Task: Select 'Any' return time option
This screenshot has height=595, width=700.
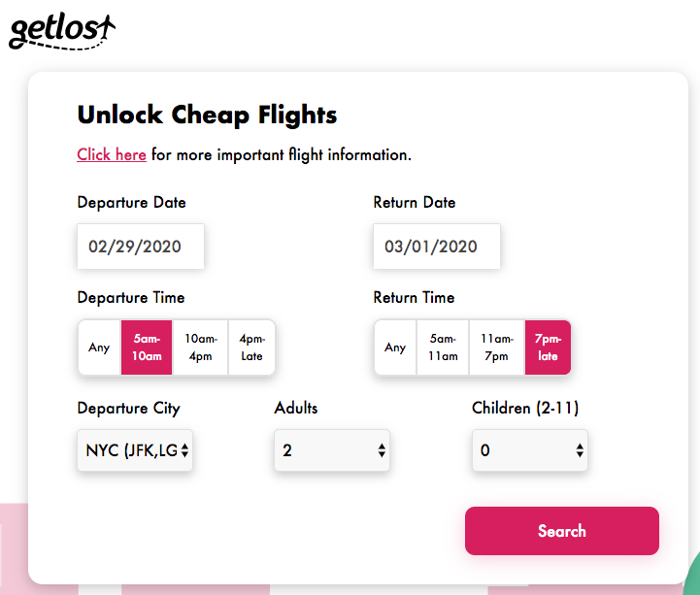Action: 395,347
